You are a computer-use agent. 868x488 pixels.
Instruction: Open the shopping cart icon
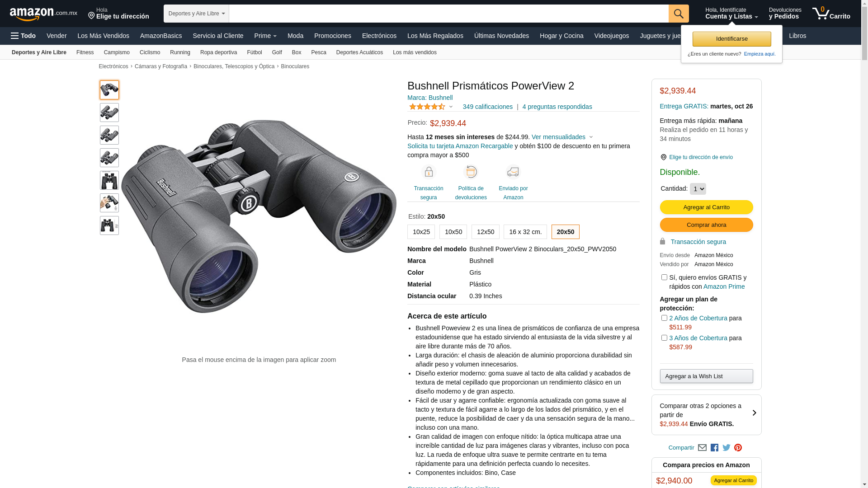pos(831,14)
